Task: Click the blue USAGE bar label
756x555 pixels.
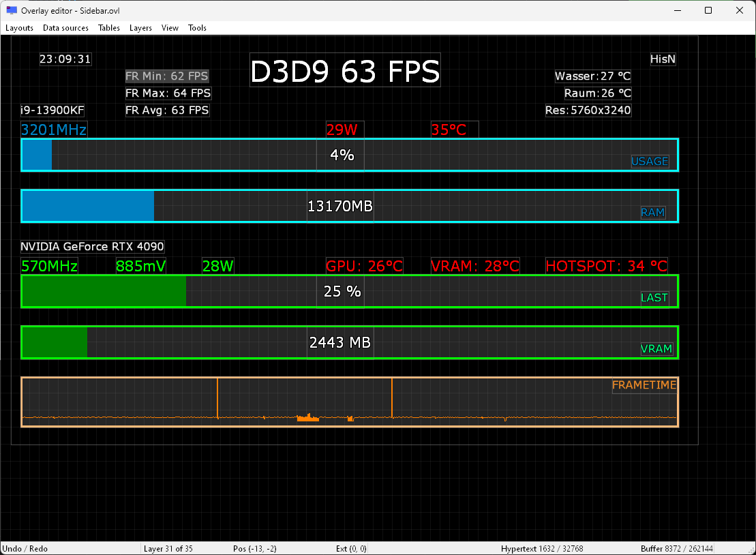Action: (x=650, y=162)
